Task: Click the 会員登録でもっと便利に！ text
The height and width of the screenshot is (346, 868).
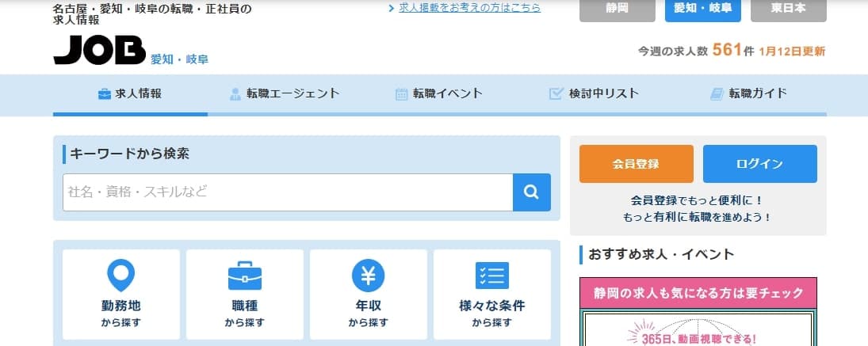Action: 697,200
